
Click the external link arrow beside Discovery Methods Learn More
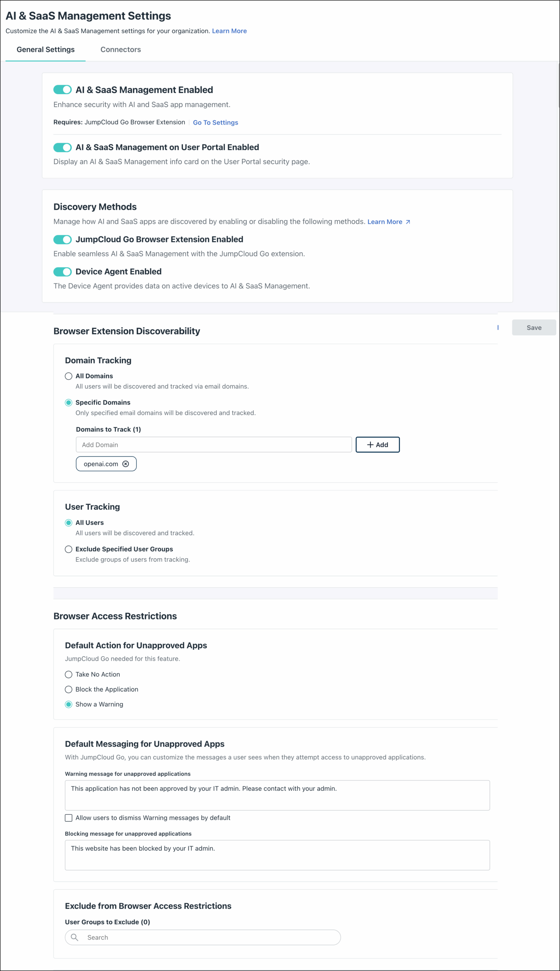pyautogui.click(x=408, y=222)
